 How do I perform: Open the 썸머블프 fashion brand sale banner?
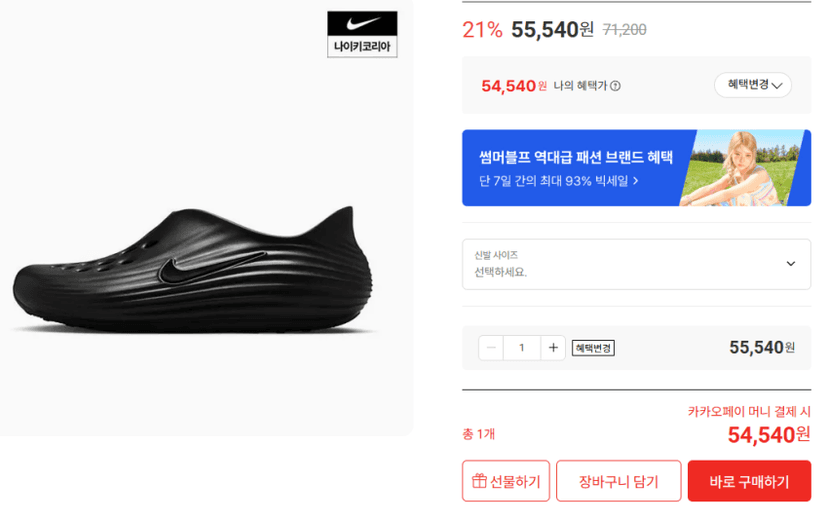(636, 168)
